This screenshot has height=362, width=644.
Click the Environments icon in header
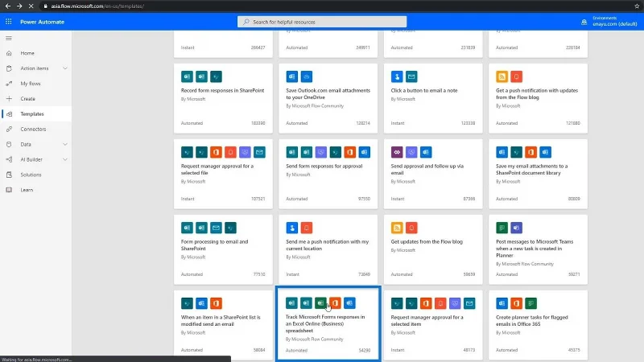(x=584, y=22)
